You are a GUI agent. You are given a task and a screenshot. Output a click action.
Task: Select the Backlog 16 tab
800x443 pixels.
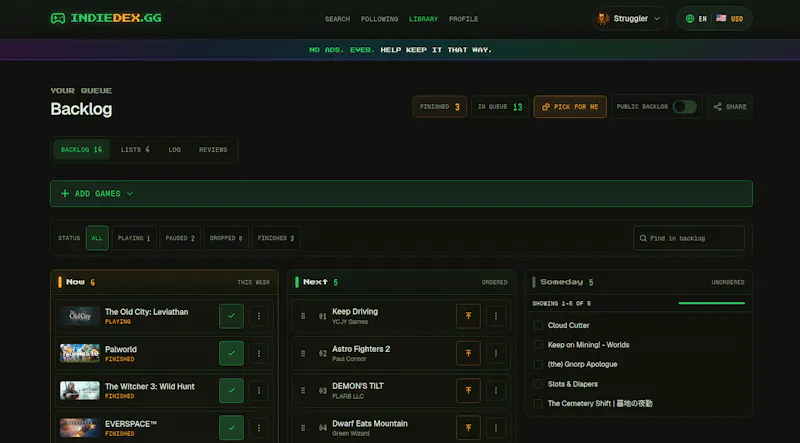pyautogui.click(x=82, y=150)
